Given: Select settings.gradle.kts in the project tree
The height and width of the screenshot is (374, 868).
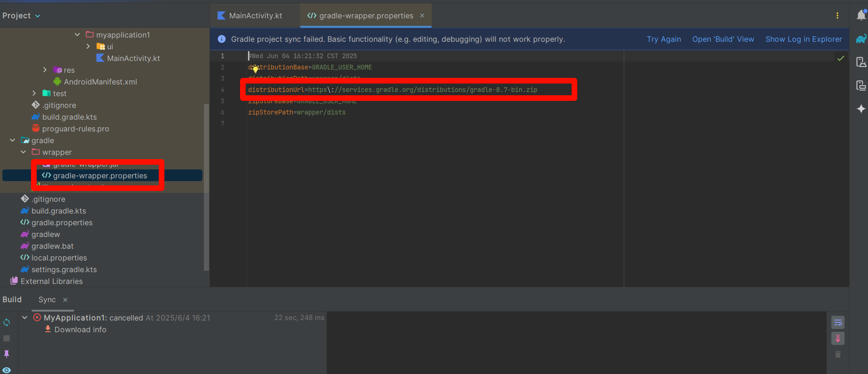Looking at the screenshot, I should [64, 269].
